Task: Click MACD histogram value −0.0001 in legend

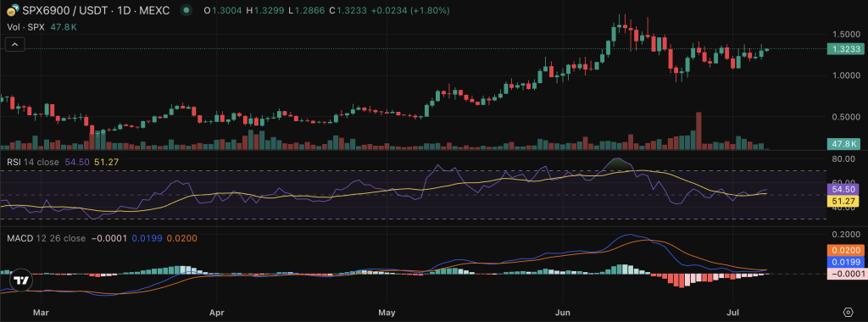Action: pos(108,238)
